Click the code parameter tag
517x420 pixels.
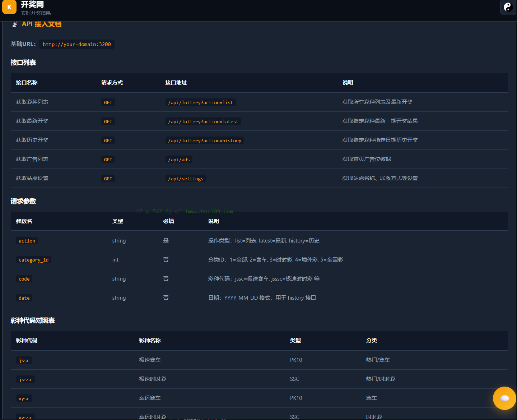[x=24, y=279]
